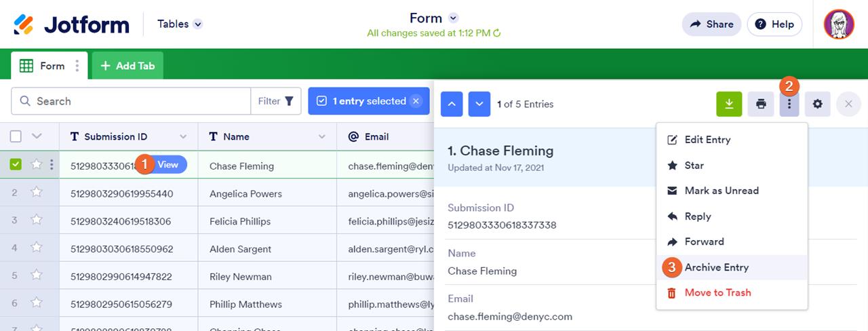Open the Form title dropdown chevron
This screenshot has width=868, height=331.
pyautogui.click(x=454, y=18)
